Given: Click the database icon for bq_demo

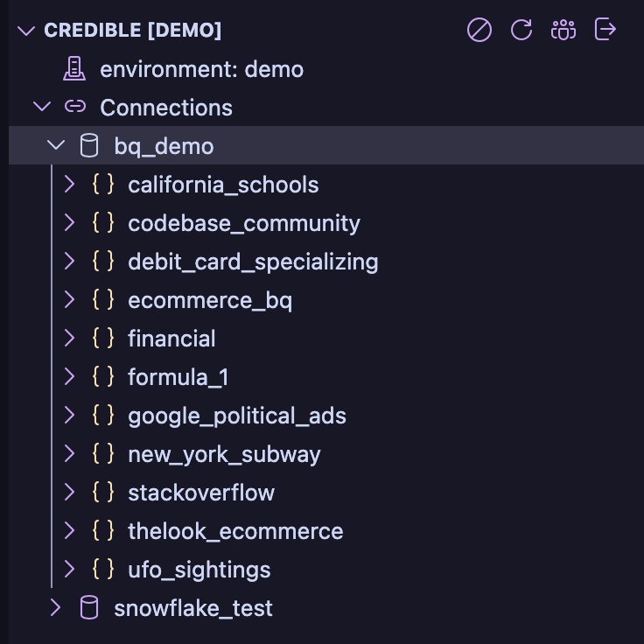Looking at the screenshot, I should (x=89, y=145).
